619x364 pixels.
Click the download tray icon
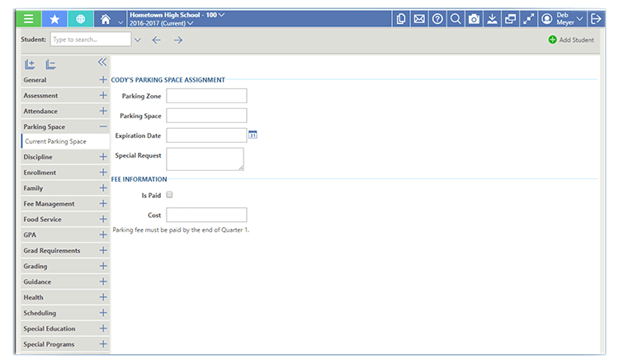click(x=492, y=18)
